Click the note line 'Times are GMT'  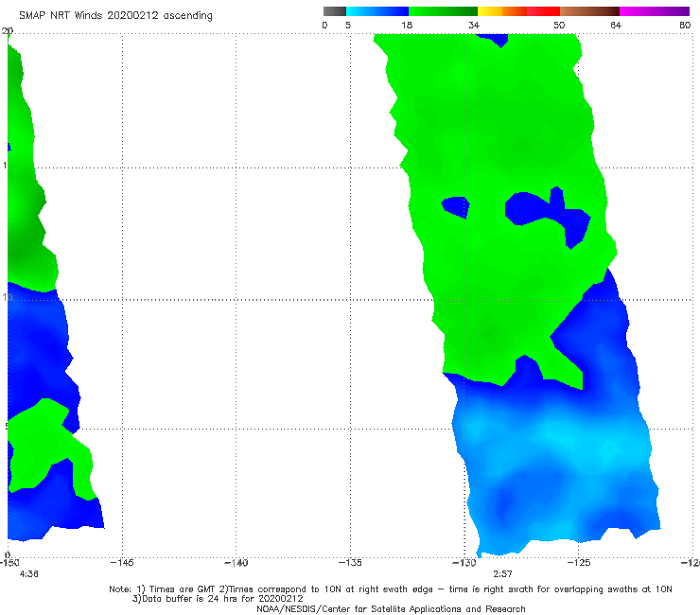pos(183,589)
